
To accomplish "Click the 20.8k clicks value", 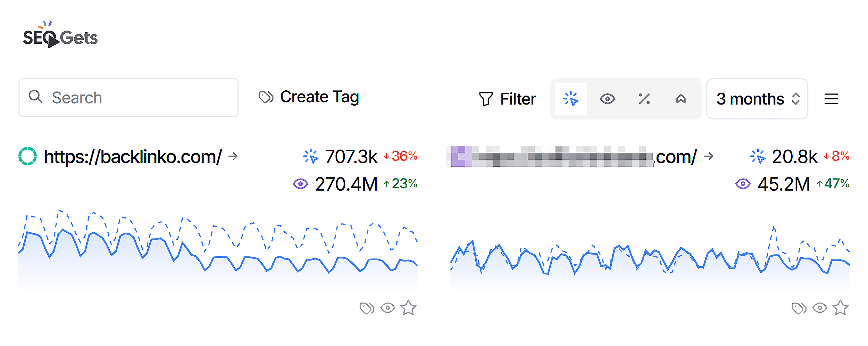I will tap(794, 157).
